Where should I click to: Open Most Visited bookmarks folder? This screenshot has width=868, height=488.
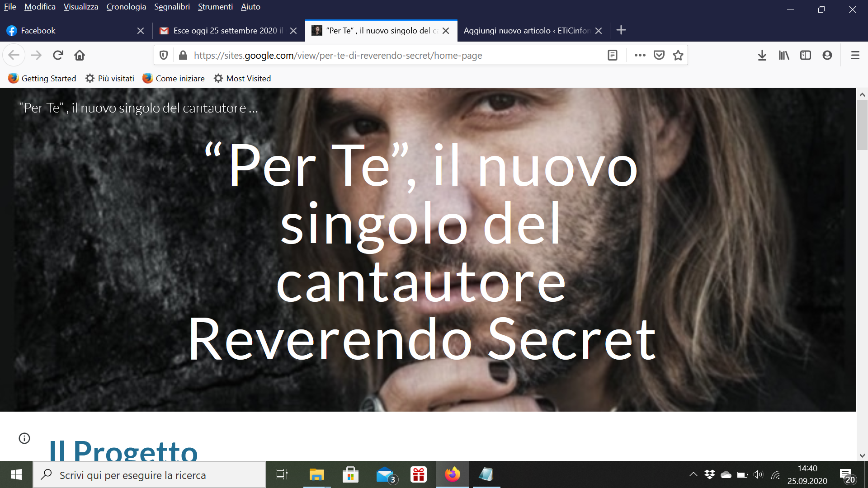[x=242, y=78]
